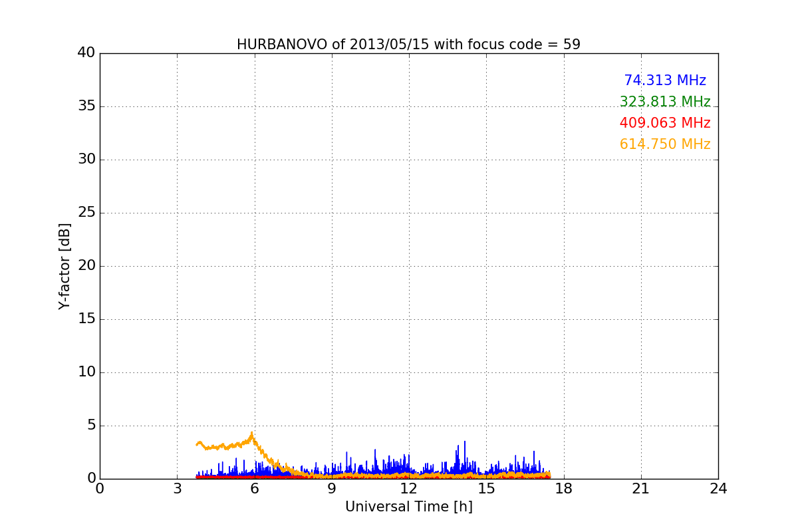Click the y-axis tick value 25

86,213
